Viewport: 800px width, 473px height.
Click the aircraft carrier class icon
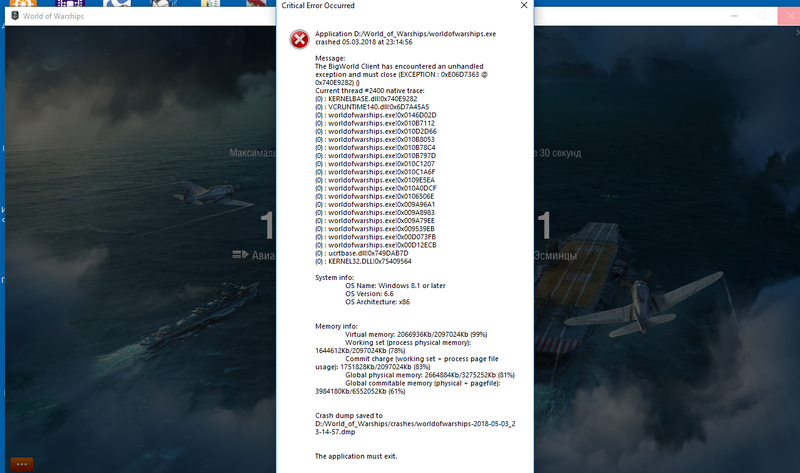[240, 256]
